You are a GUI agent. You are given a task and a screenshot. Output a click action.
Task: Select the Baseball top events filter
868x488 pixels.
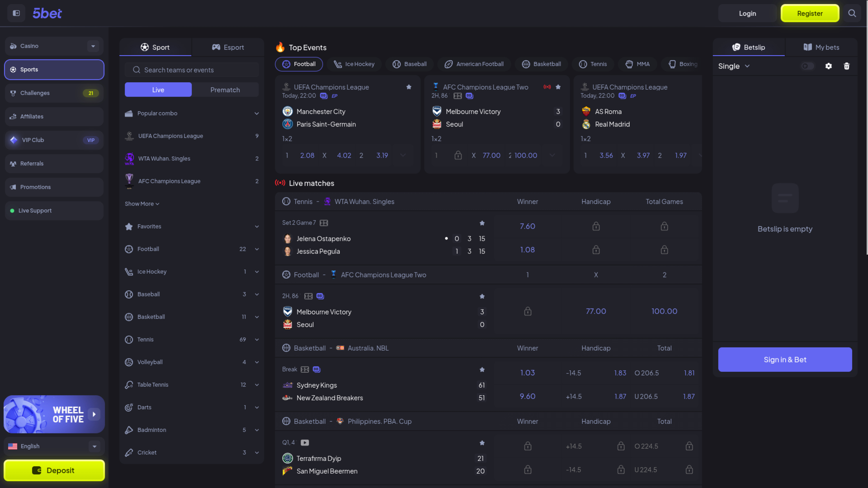tap(410, 64)
